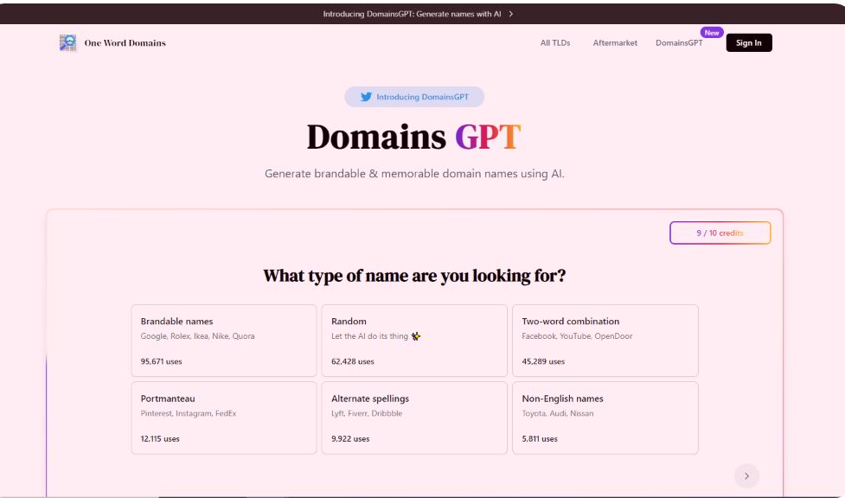Click the top banner announcement about DomainsGPT
Image resolution: width=845 pixels, height=504 pixels.
point(418,14)
